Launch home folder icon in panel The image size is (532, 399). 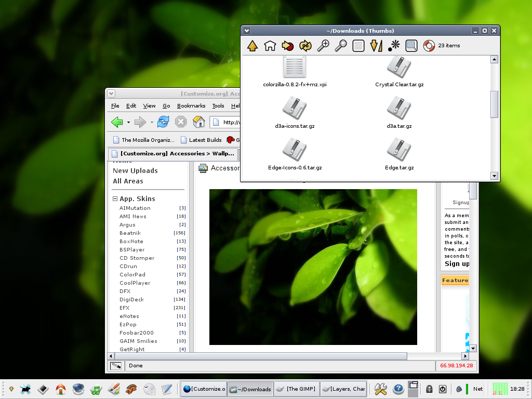point(61,389)
